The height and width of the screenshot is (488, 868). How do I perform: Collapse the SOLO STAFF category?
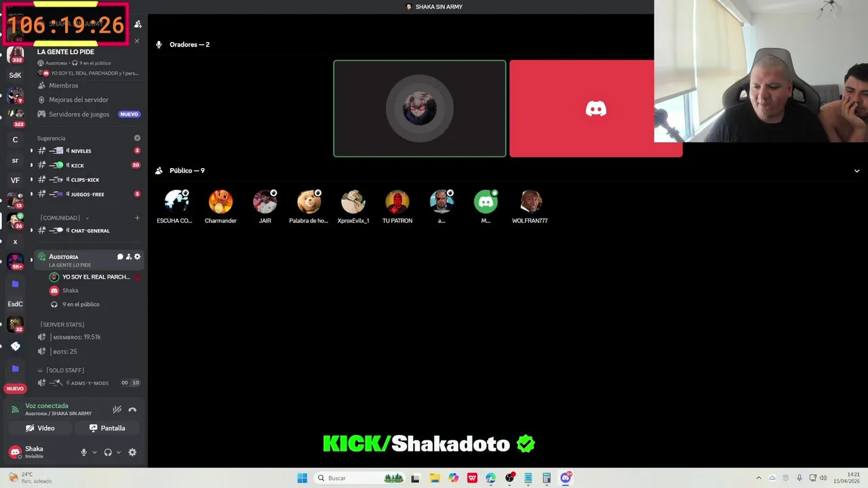click(61, 370)
